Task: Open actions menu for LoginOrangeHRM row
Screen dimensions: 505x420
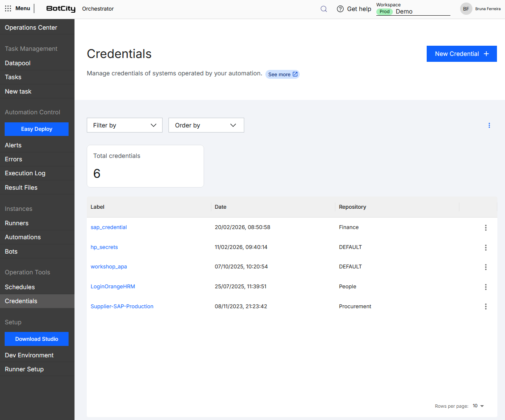Action: pyautogui.click(x=486, y=287)
